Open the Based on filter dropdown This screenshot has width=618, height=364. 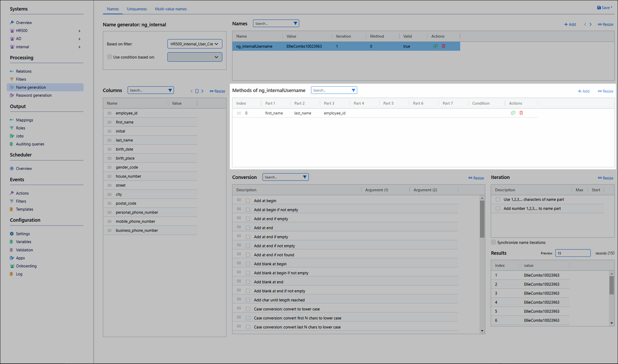[195, 44]
